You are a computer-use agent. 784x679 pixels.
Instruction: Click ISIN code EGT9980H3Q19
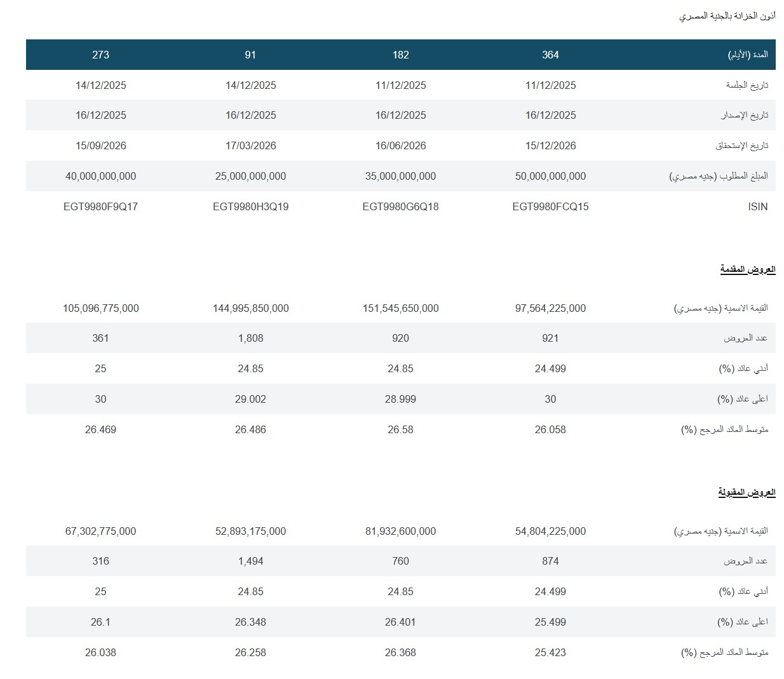[250, 206]
